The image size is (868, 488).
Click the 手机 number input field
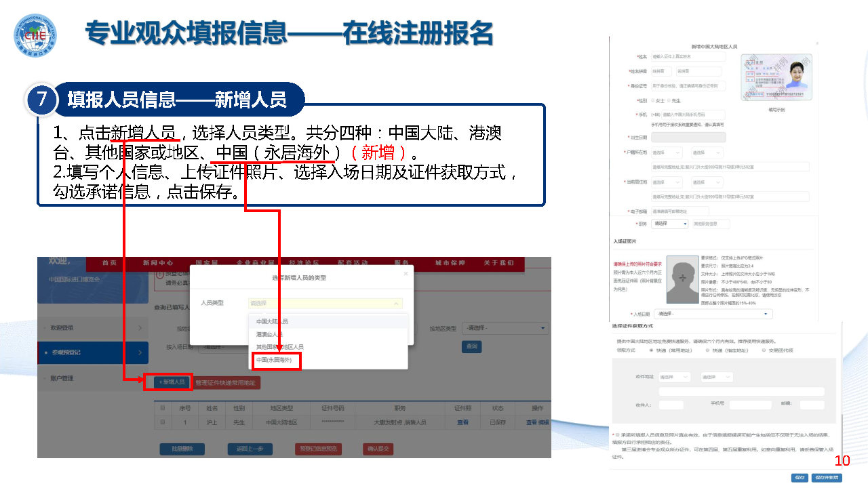pos(693,115)
